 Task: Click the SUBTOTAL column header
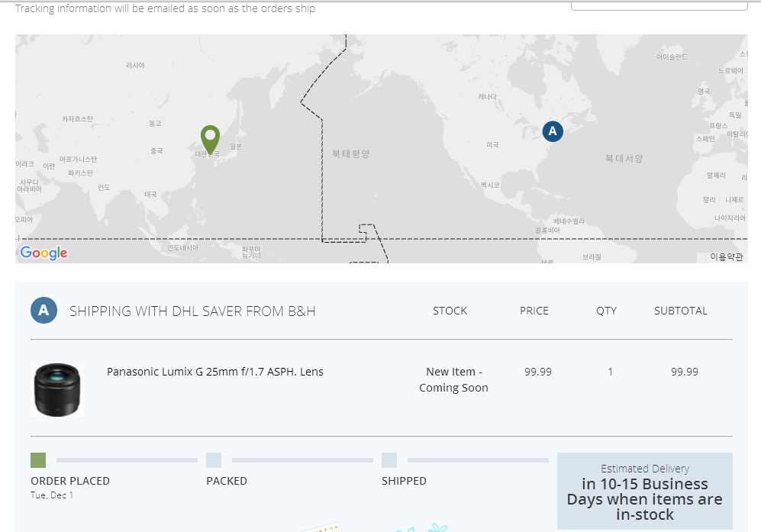tap(680, 311)
